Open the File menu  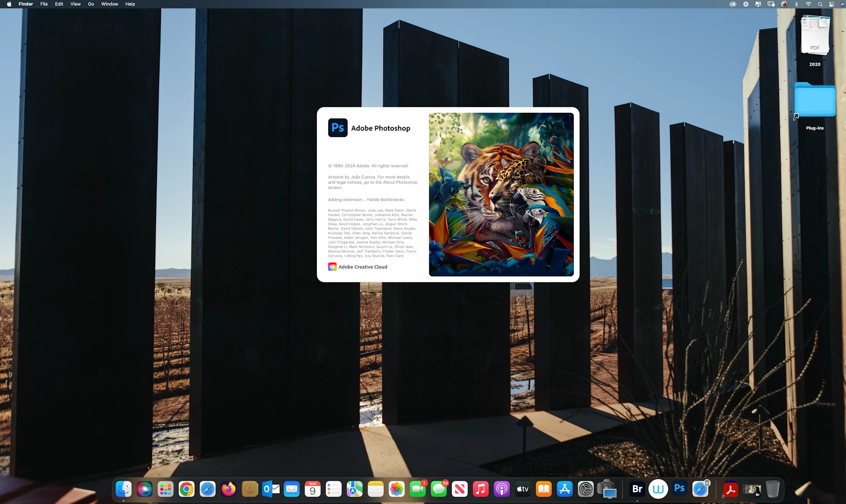point(44,4)
